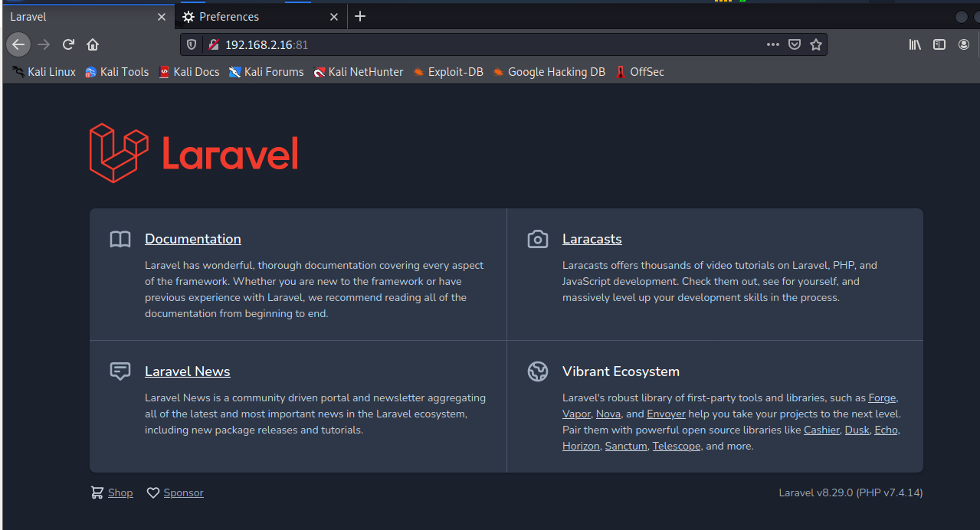Open the Documentation link

click(x=193, y=239)
